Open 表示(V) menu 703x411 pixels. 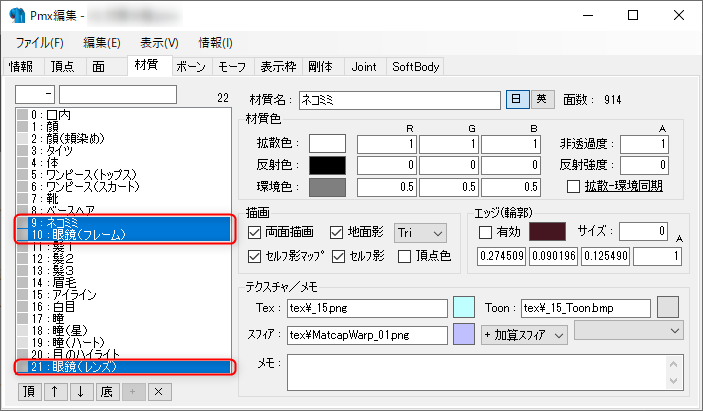pyautogui.click(x=159, y=43)
